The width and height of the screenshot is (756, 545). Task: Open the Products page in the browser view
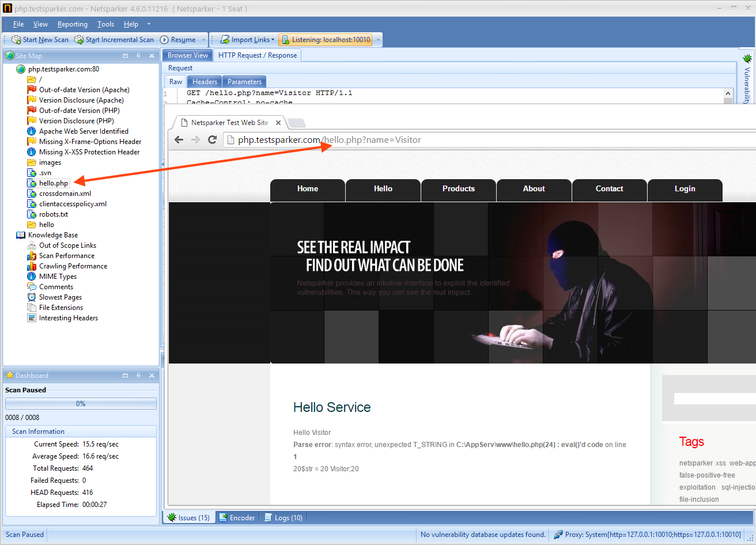point(458,188)
